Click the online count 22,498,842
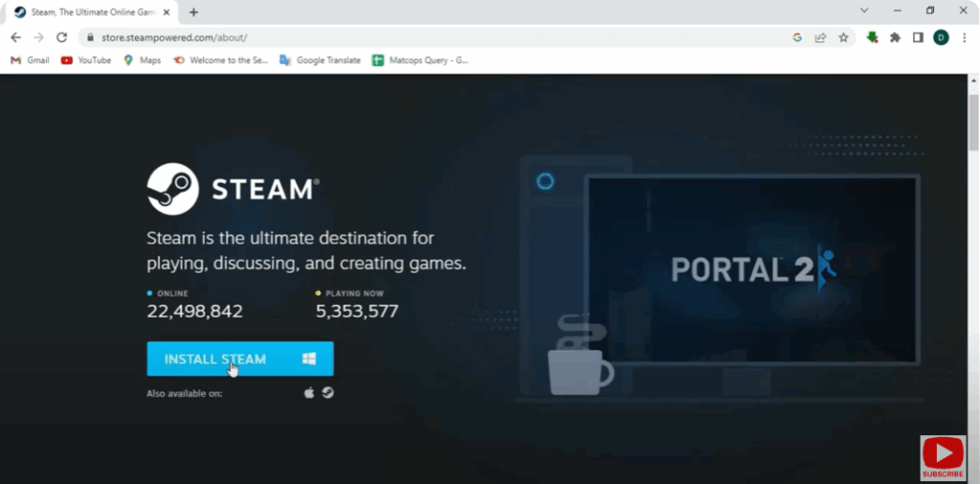The image size is (980, 484). click(x=195, y=311)
